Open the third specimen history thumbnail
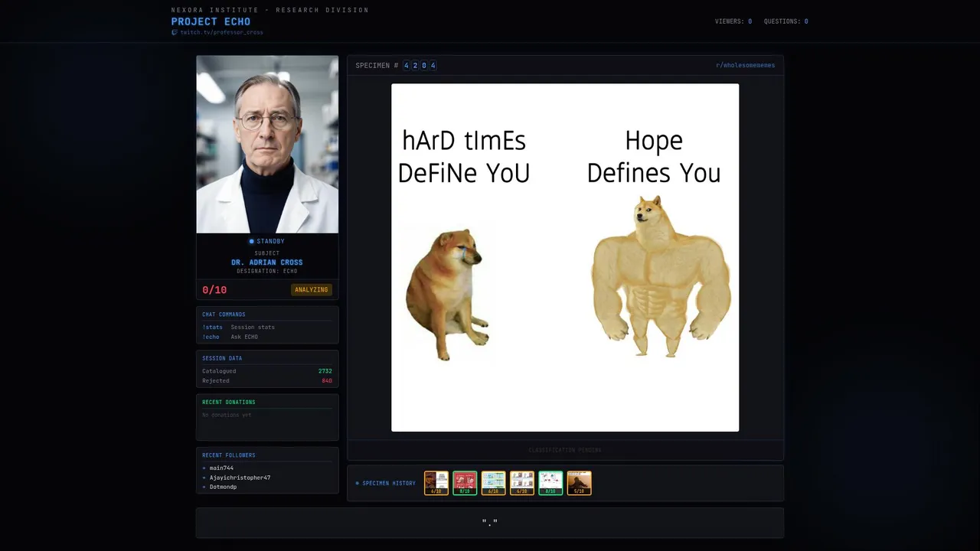 493,483
